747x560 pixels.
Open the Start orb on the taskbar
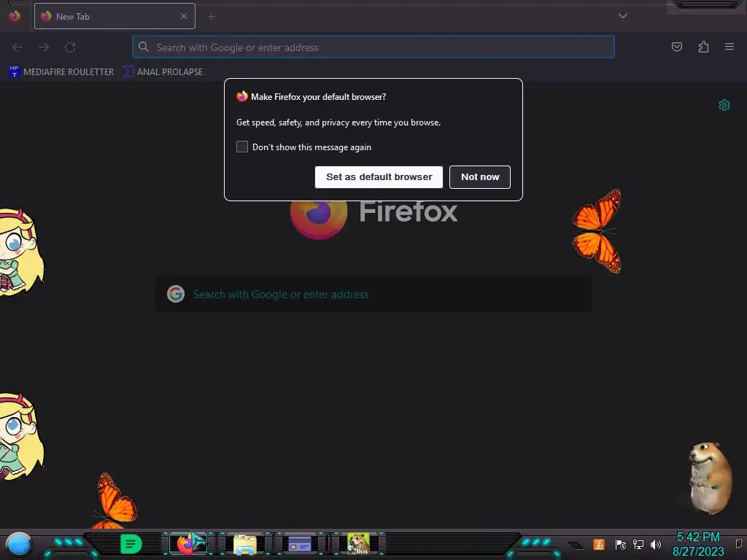[19, 544]
